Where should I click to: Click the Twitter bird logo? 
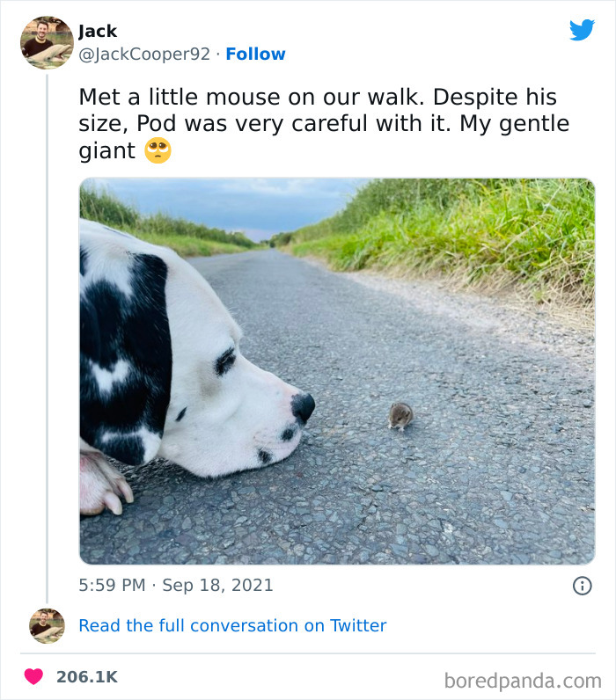pyautogui.click(x=582, y=30)
